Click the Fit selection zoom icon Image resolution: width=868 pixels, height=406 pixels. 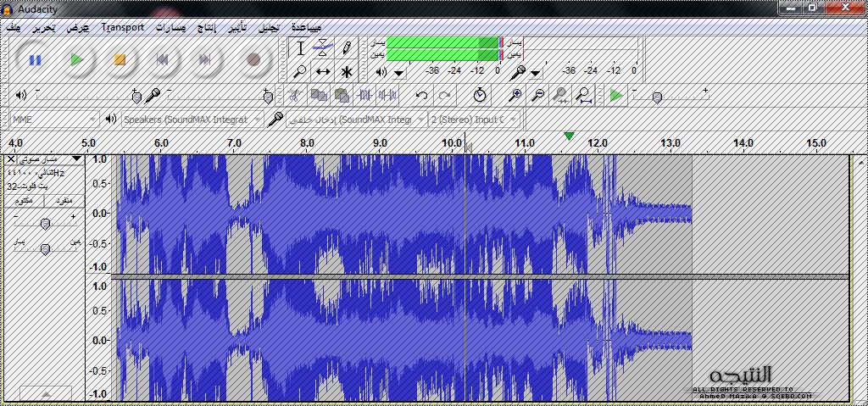tap(560, 95)
